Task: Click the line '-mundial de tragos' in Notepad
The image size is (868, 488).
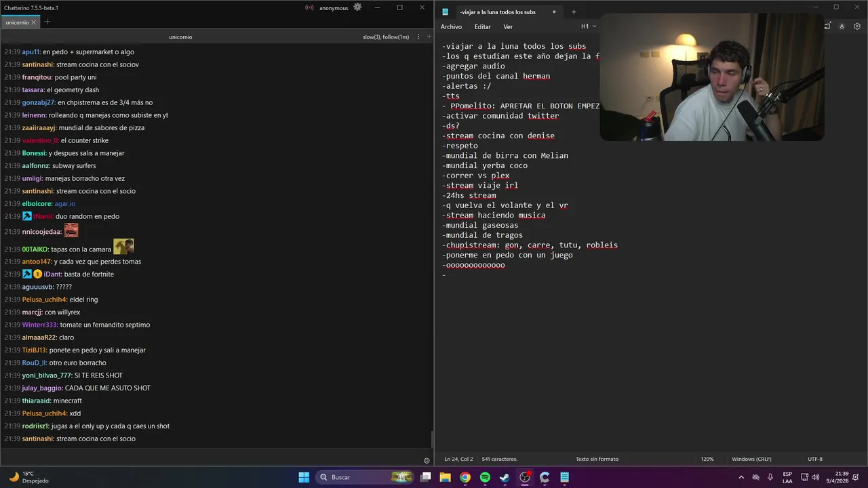Action: point(482,235)
